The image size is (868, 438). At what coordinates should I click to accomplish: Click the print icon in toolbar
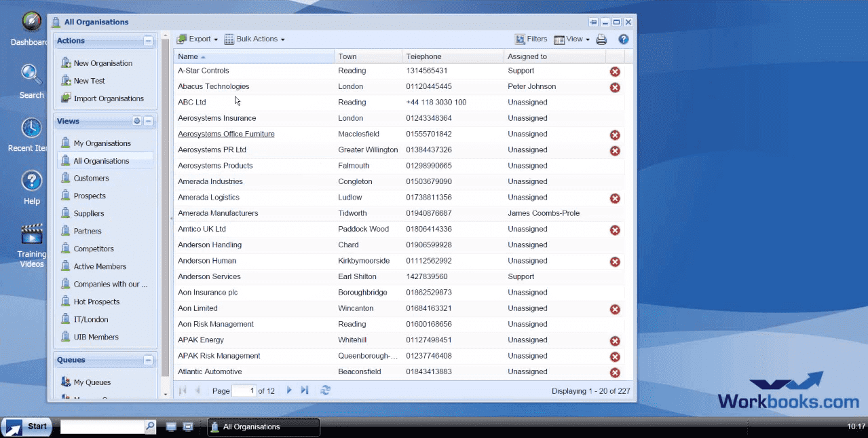[601, 39]
